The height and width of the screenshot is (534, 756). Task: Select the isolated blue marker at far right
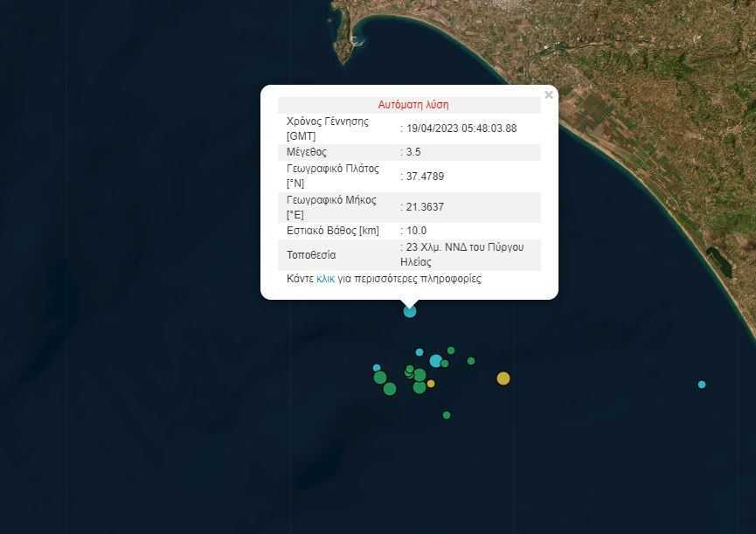(702, 385)
